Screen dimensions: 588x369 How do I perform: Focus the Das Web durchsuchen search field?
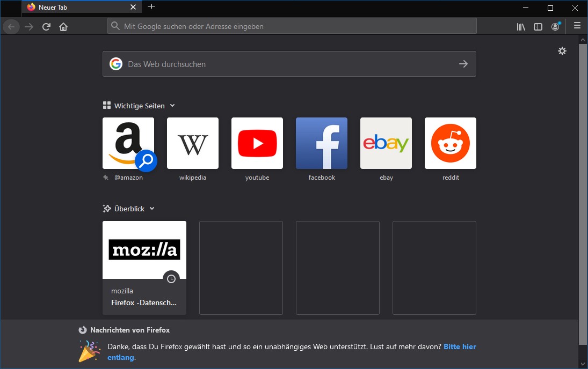289,64
